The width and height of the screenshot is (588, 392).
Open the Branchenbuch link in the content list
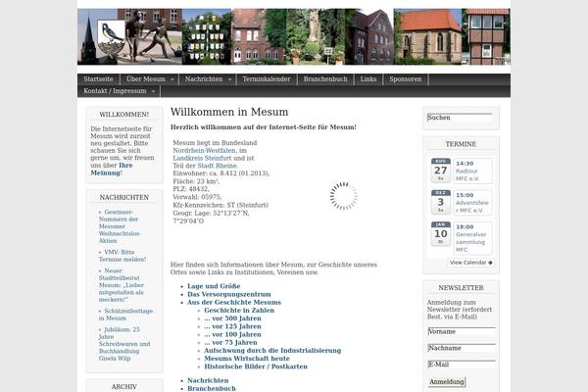(x=212, y=388)
